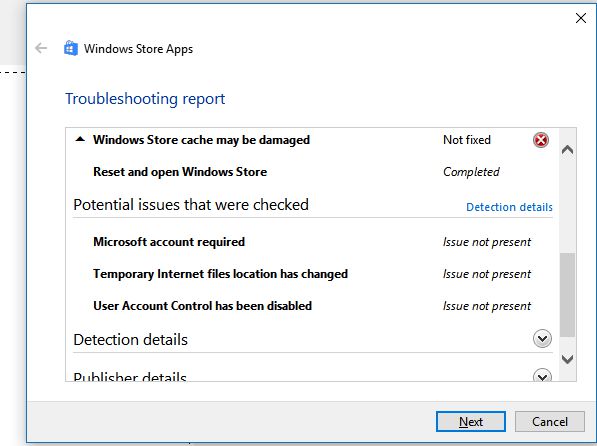Select User Account Control has been disabled

click(202, 306)
